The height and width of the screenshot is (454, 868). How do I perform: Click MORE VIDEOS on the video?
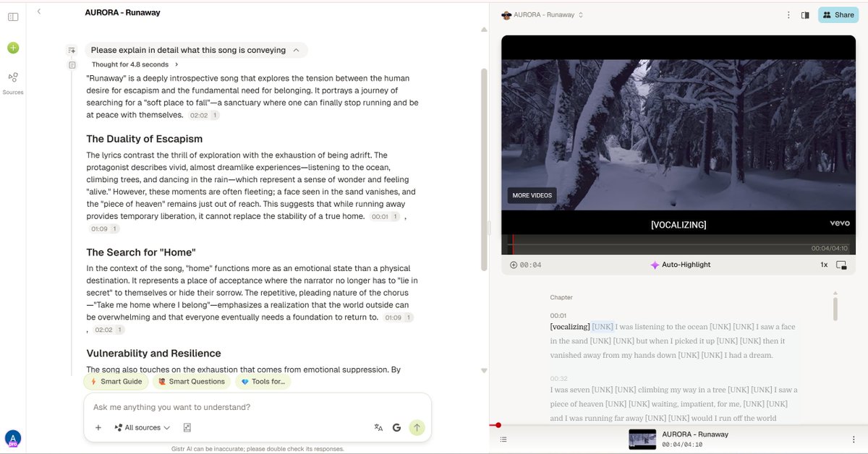click(532, 195)
